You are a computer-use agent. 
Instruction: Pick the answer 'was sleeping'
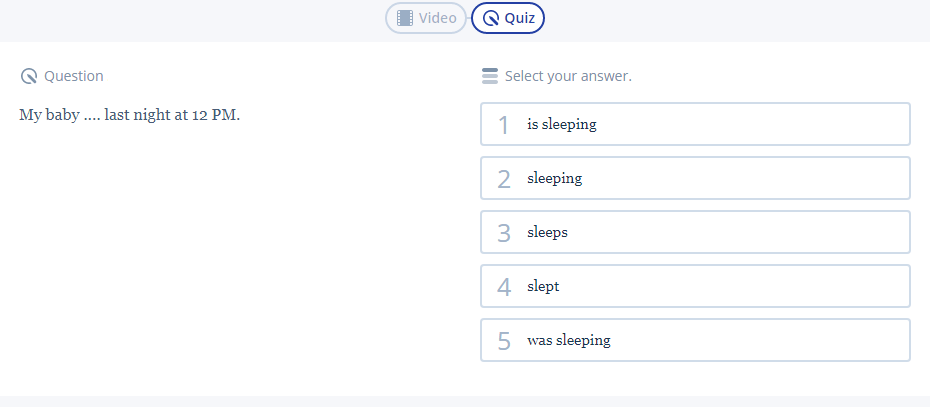695,340
